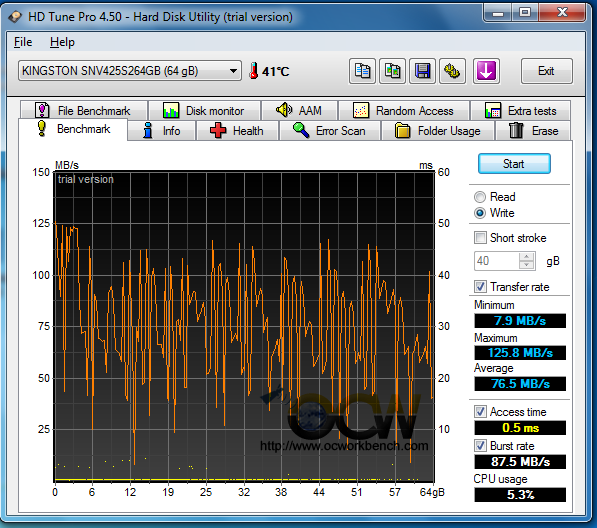Click the thermometer temperature icon

[253, 71]
